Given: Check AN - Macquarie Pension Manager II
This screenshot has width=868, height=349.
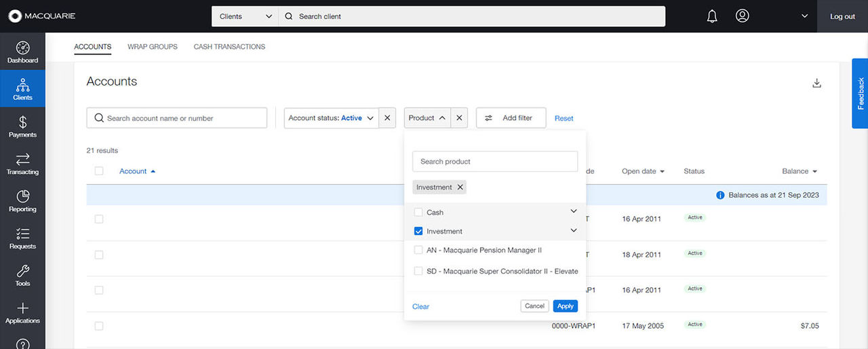Looking at the screenshot, I should [418, 250].
